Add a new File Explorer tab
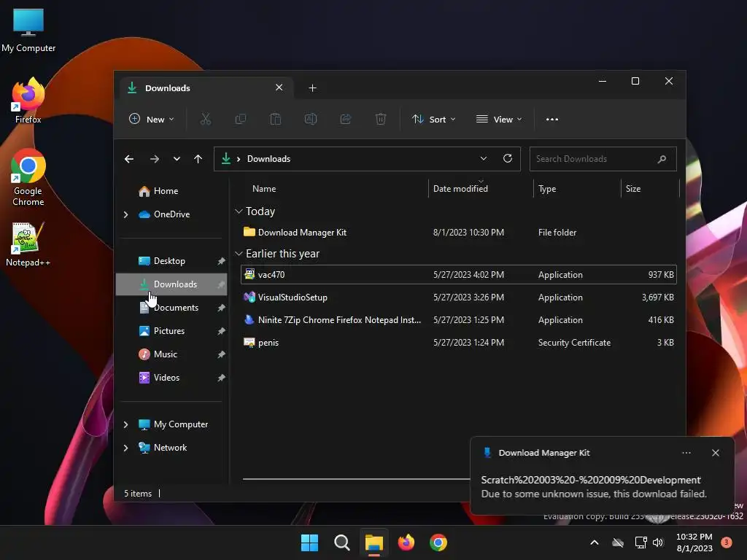This screenshot has height=560, width=747. [x=312, y=88]
